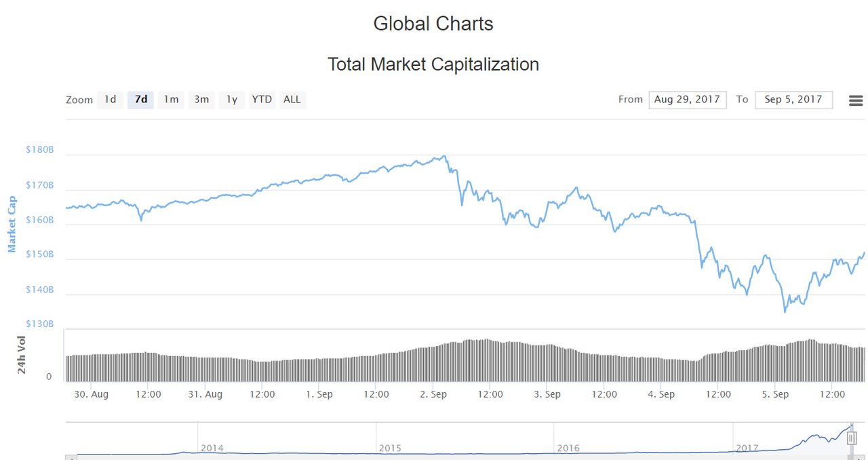Focus the From date field
The height and width of the screenshot is (460, 868).
coord(688,100)
